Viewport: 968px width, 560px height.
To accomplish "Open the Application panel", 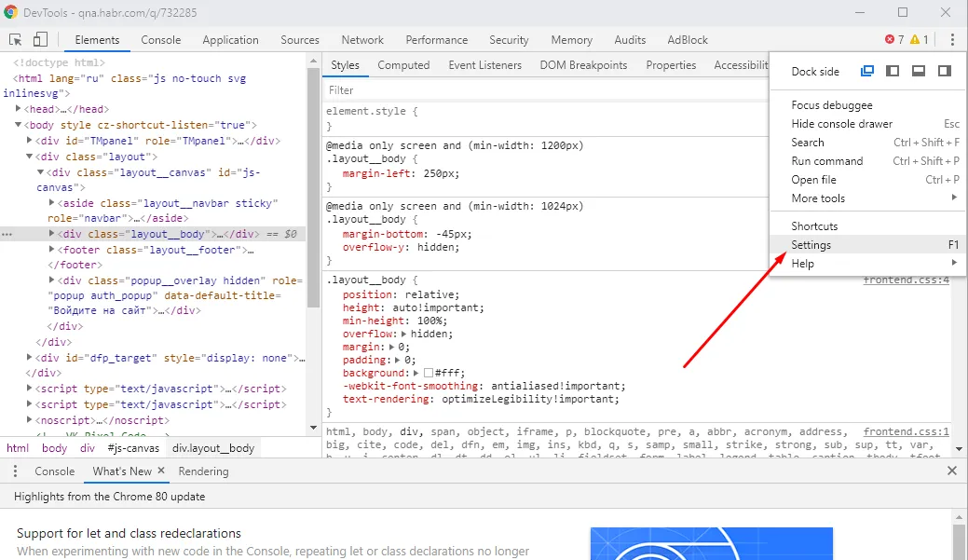I will tap(230, 39).
